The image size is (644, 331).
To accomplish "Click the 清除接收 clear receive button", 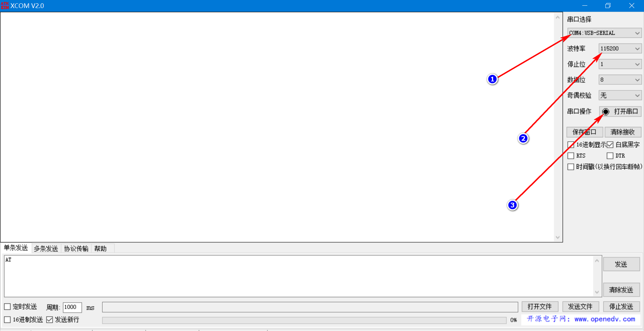I will click(x=623, y=132).
